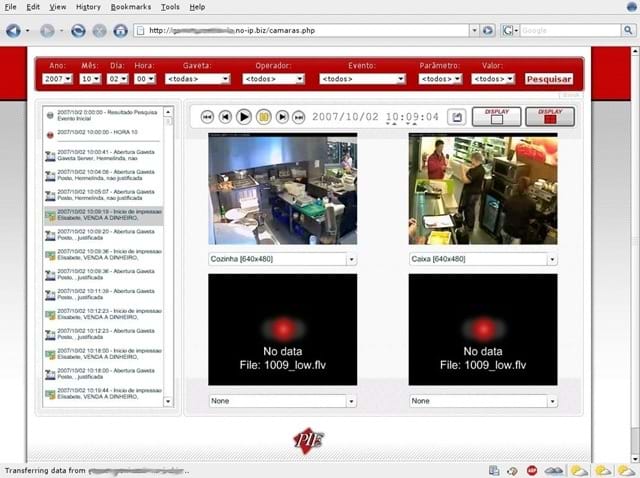
Task: Open the Evento dropdown
Action: click(x=362, y=79)
